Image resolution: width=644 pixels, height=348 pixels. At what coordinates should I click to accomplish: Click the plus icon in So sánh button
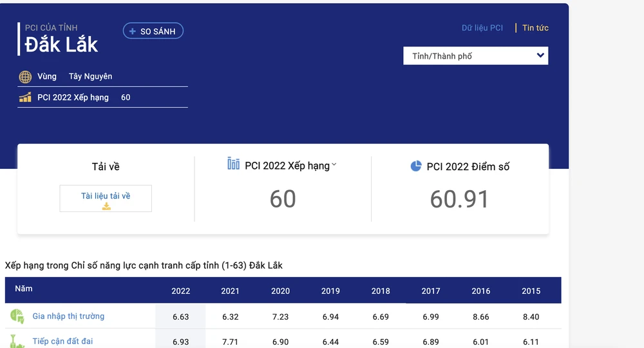pos(133,31)
